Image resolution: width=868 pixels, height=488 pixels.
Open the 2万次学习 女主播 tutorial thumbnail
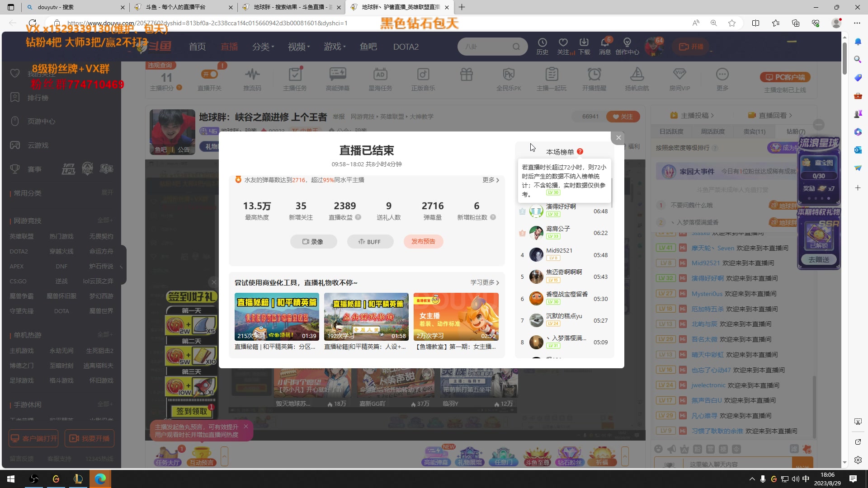pos(456,317)
